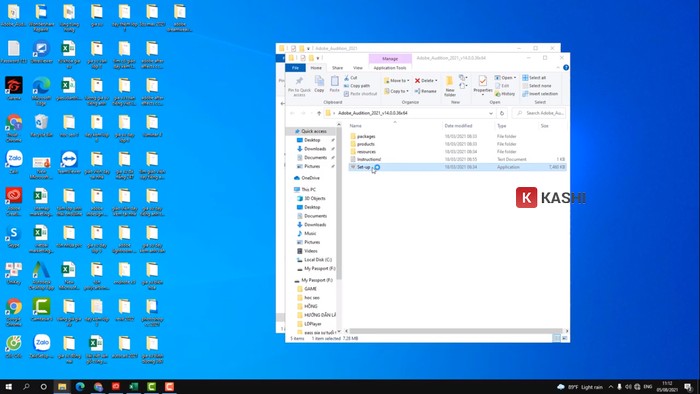Switch to Details view in status bar

pyautogui.click(x=556, y=338)
